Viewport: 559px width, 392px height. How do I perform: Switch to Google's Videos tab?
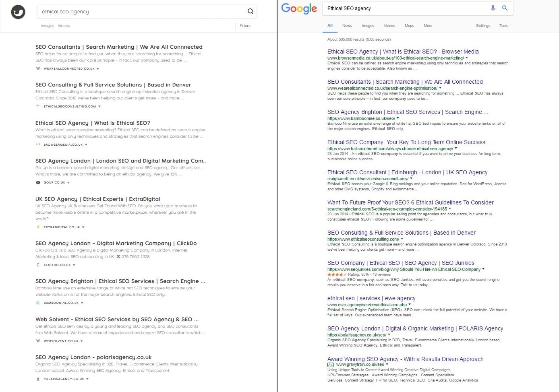389,26
